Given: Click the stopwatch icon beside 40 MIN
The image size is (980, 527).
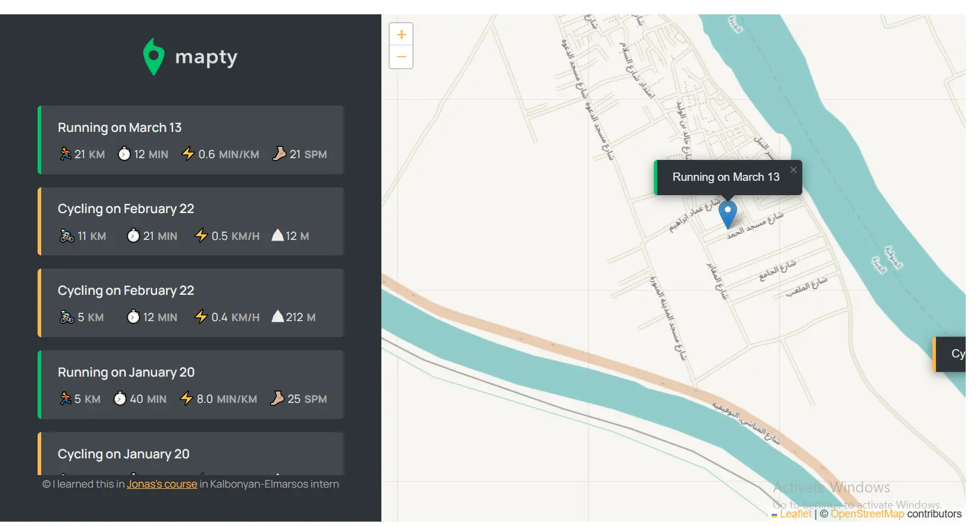Looking at the screenshot, I should point(120,399).
